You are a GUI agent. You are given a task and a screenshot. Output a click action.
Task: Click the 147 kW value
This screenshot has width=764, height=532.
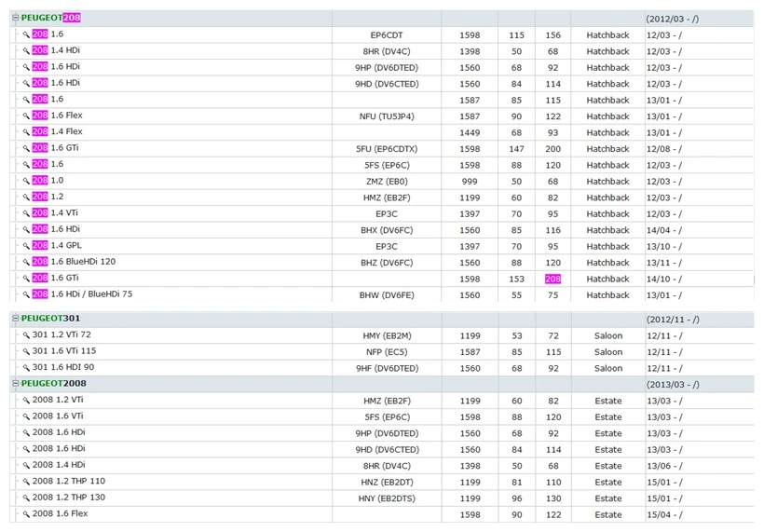click(516, 148)
